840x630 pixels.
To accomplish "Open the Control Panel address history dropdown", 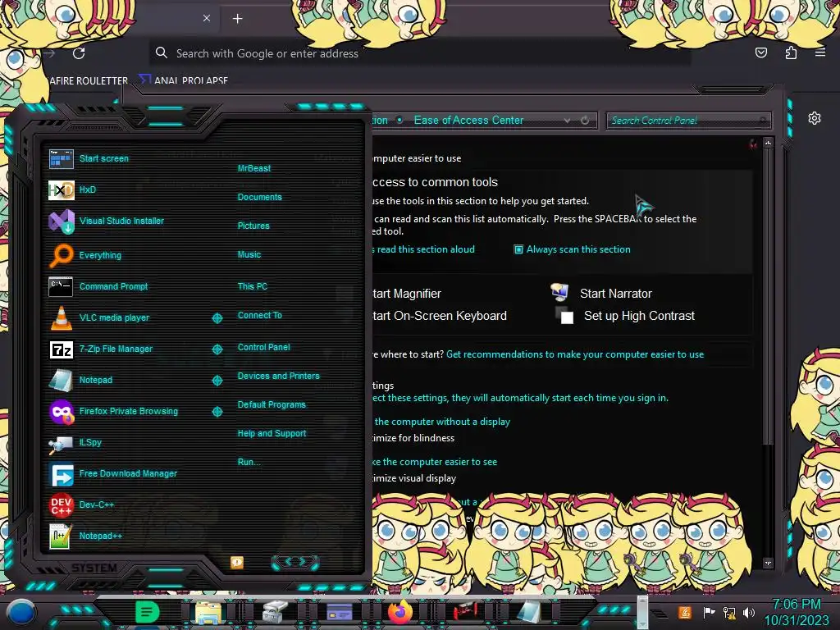I will pyautogui.click(x=567, y=121).
